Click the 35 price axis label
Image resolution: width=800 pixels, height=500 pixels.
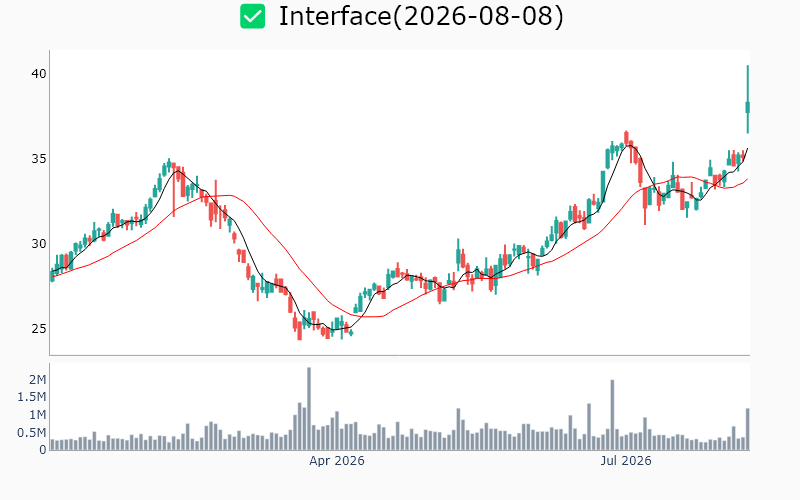[39, 159]
